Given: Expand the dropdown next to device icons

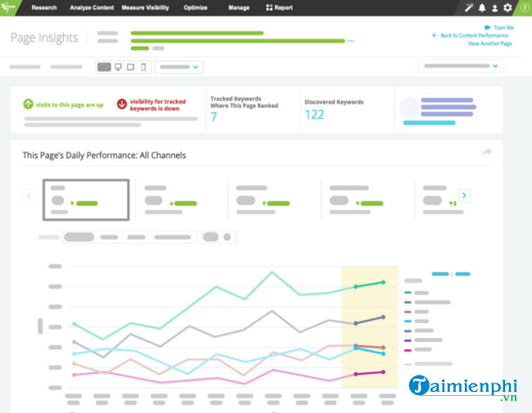Looking at the screenshot, I should [179, 67].
